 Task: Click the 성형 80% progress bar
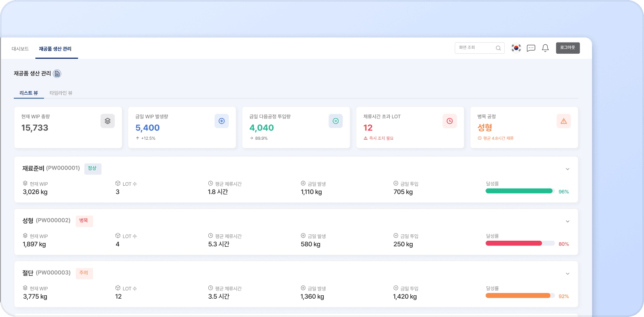click(520, 243)
